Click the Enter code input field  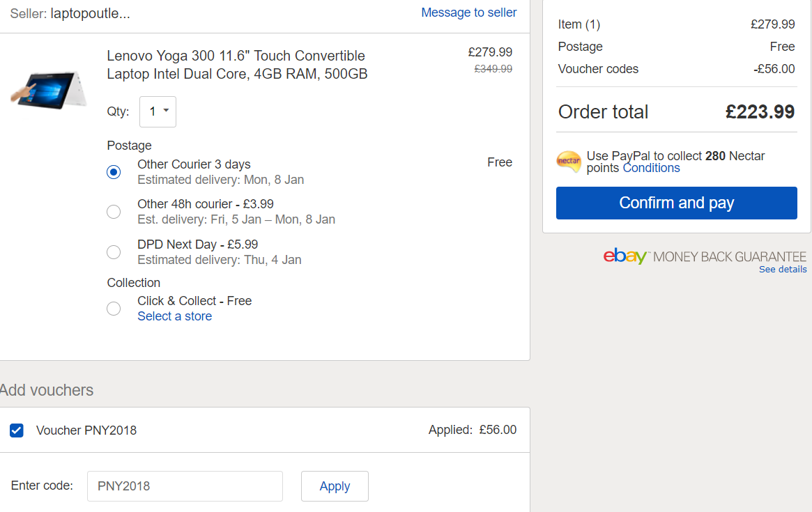point(185,486)
